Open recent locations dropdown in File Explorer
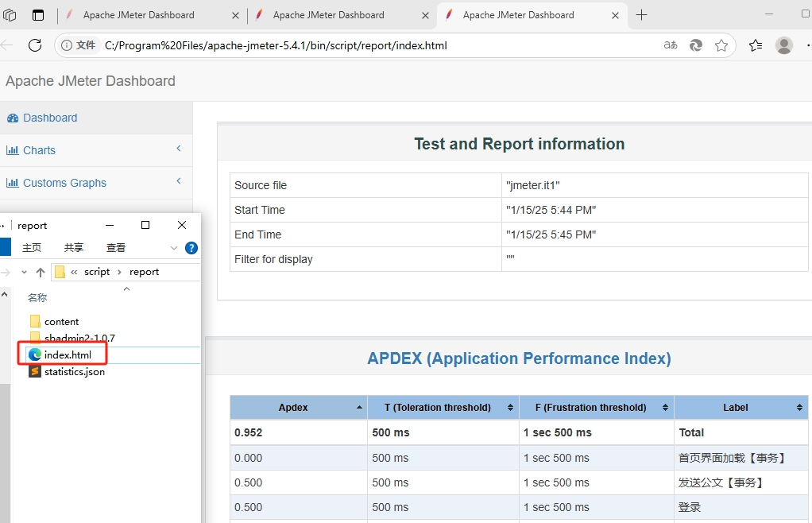The width and height of the screenshot is (812, 523). coord(25,272)
